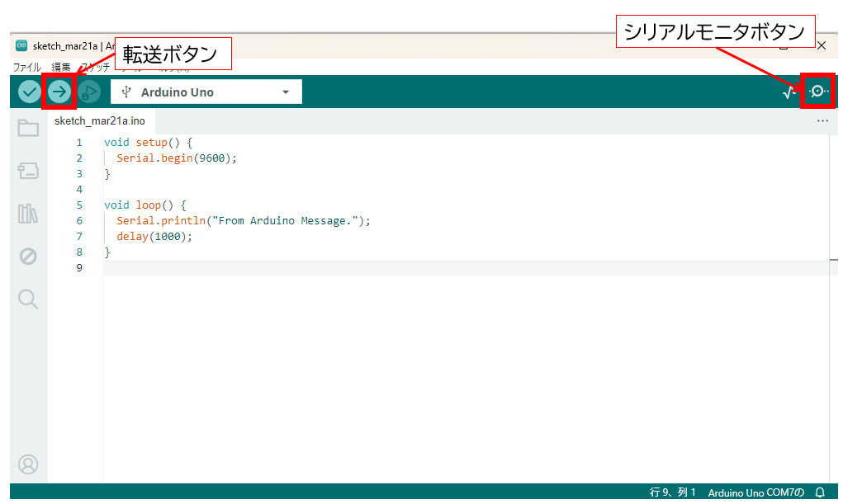Click the Serial.println code line

244,221
